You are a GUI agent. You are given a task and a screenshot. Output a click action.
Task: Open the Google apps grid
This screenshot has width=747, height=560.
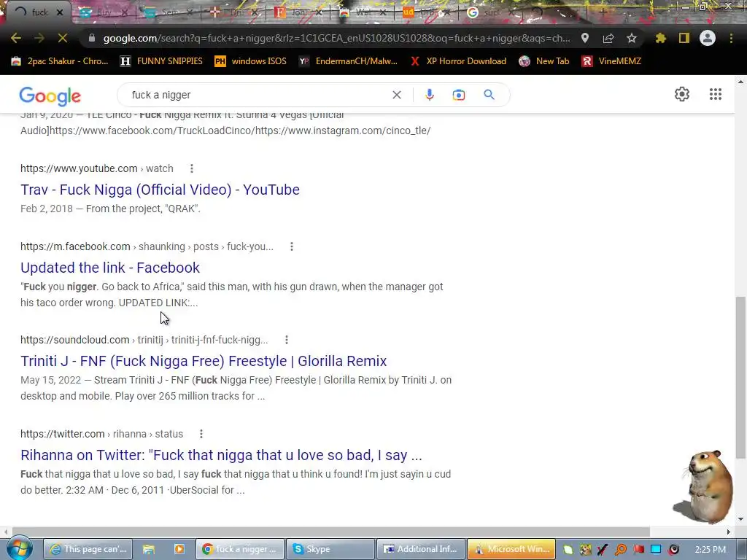coord(716,94)
